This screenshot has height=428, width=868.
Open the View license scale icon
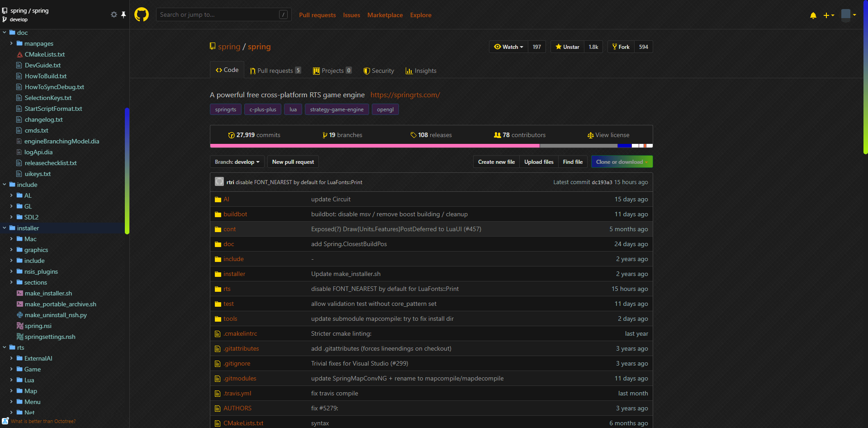[590, 135]
